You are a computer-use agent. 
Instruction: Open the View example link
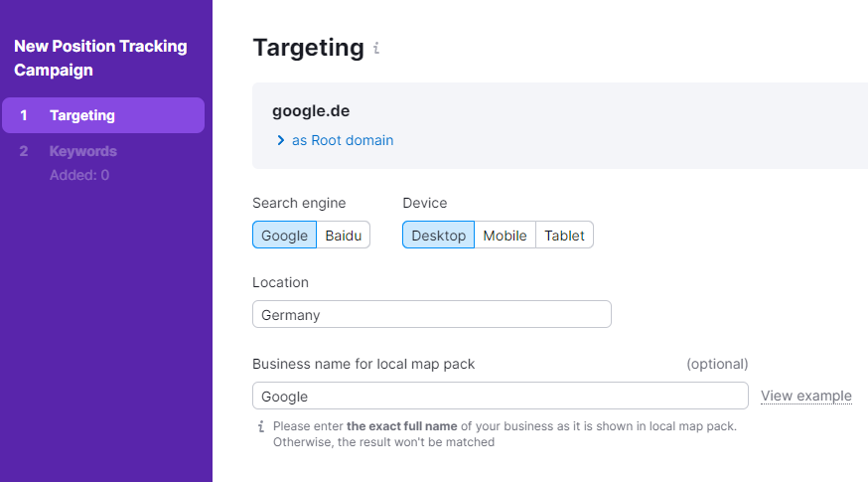tap(805, 396)
